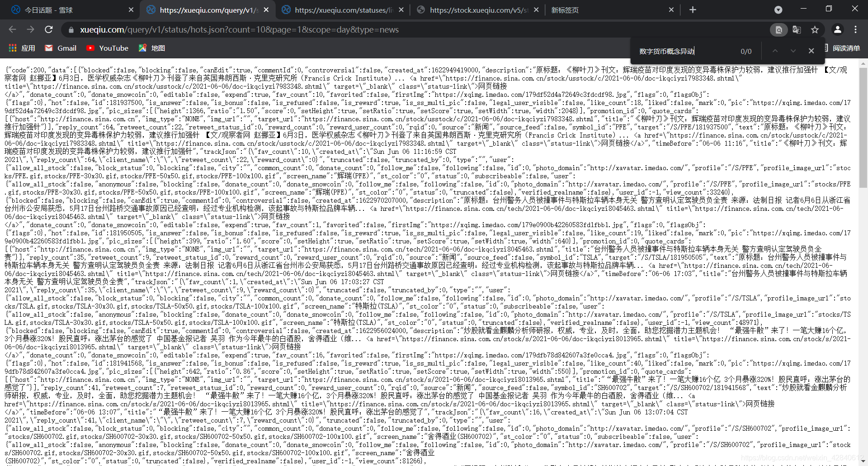Image resolution: width=868 pixels, height=466 pixels.
Task: Open the translate page icon
Action: (797, 30)
